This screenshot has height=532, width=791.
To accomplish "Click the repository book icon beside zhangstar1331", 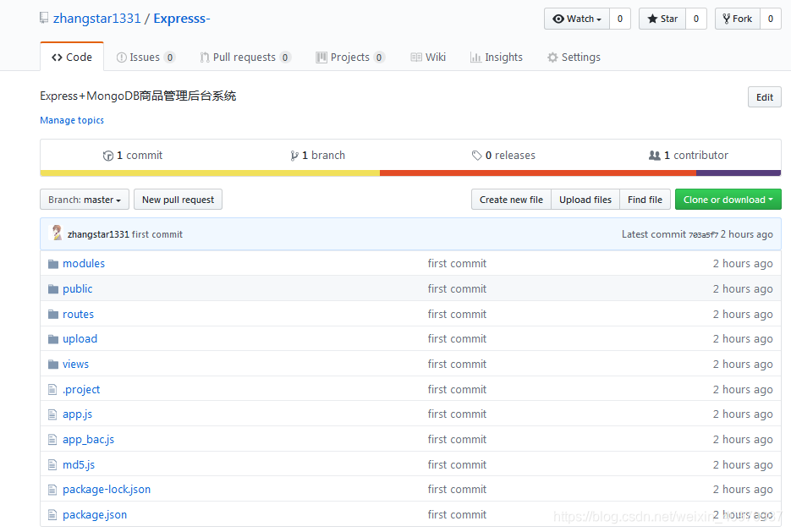I will [44, 18].
